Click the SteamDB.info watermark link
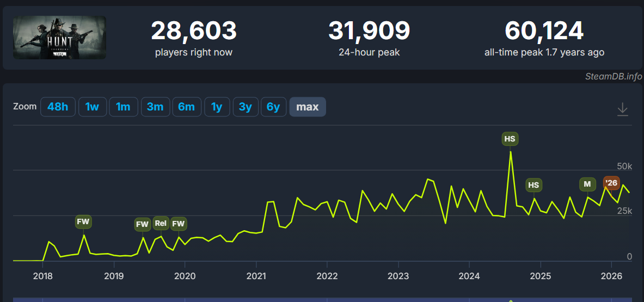The image size is (644, 302). tap(614, 77)
